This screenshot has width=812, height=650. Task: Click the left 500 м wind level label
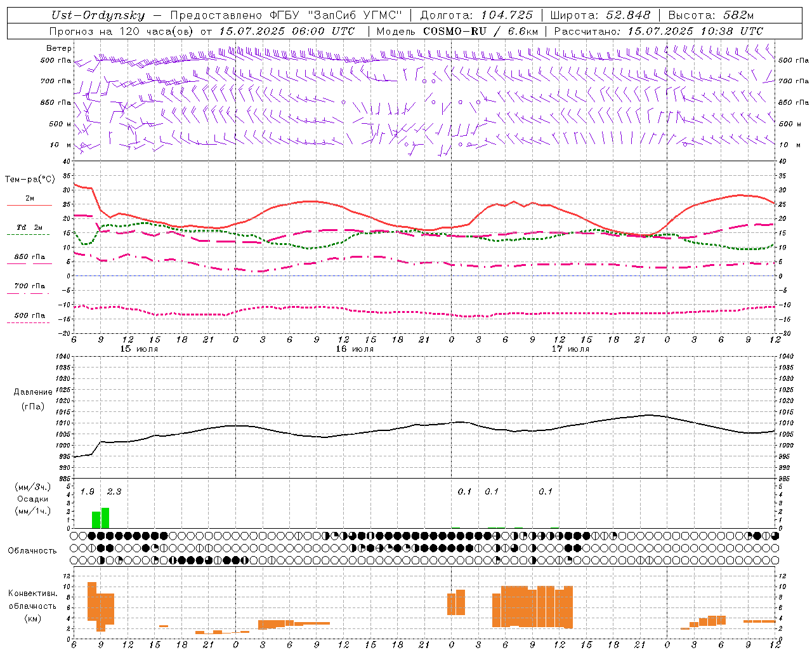[60, 124]
